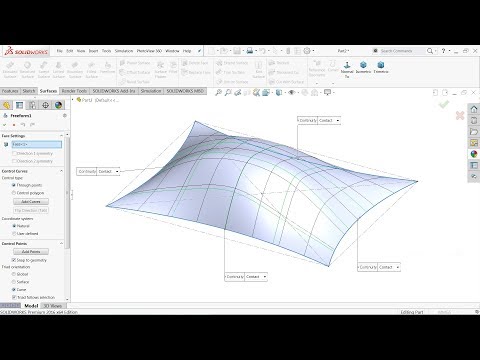Screen dimensions: 480x360
Task: Accept the feature via graphics-area green checkmark
Action: (x=444, y=104)
